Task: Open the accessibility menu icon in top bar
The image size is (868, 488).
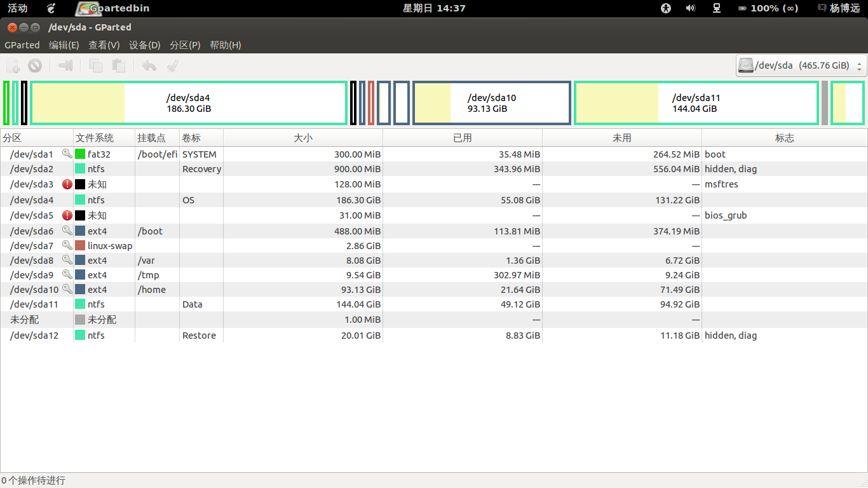Action: pyautogui.click(x=666, y=8)
